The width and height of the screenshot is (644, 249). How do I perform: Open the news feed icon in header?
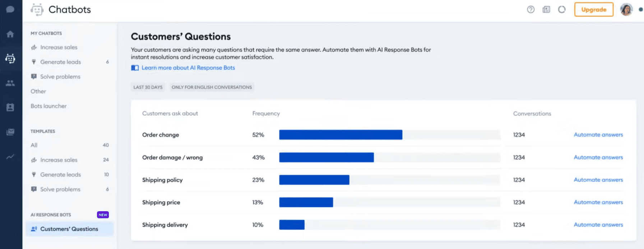[x=546, y=10]
